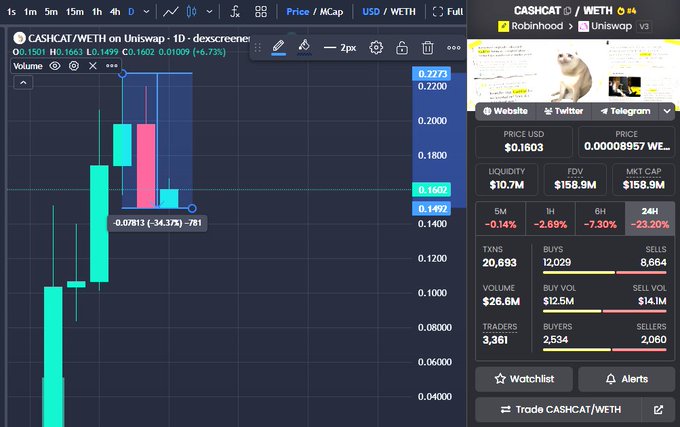Open more drawing options ellipsis
Image resolution: width=680 pixels, height=427 pixels.
pyautogui.click(x=454, y=48)
